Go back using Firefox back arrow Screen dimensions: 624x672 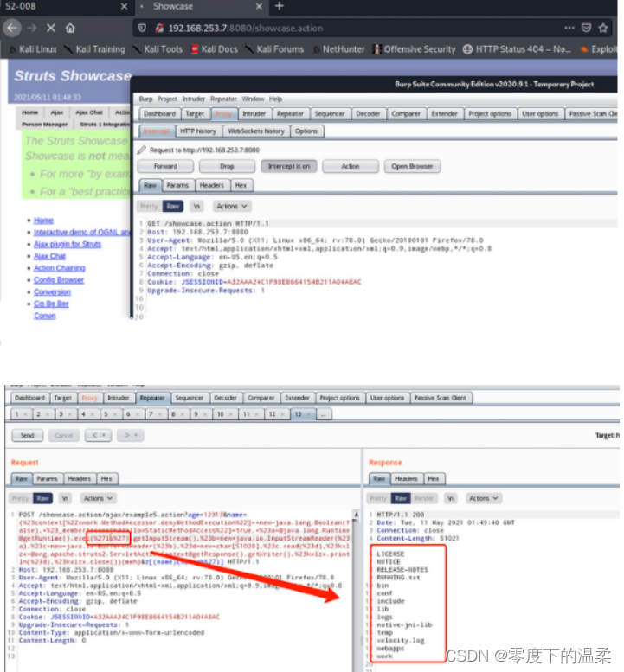12,29
